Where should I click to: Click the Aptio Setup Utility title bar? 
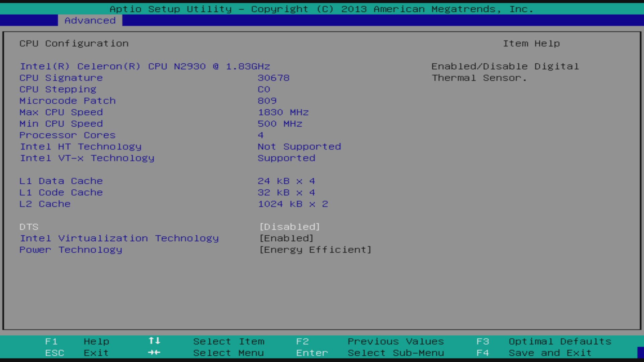click(321, 9)
